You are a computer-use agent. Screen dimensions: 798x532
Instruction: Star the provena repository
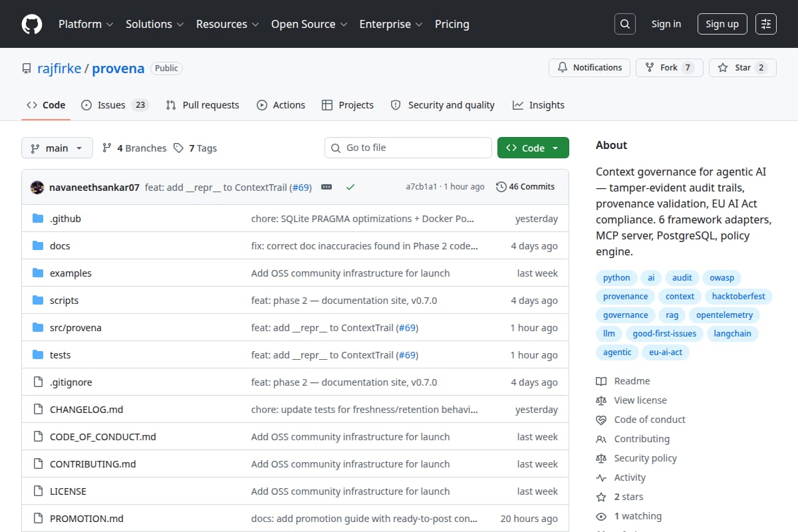pos(743,68)
